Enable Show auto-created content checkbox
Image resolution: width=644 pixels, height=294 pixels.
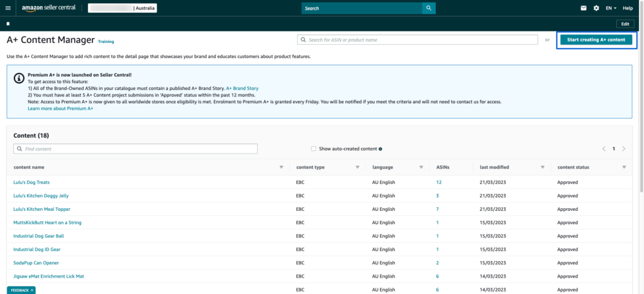point(313,149)
